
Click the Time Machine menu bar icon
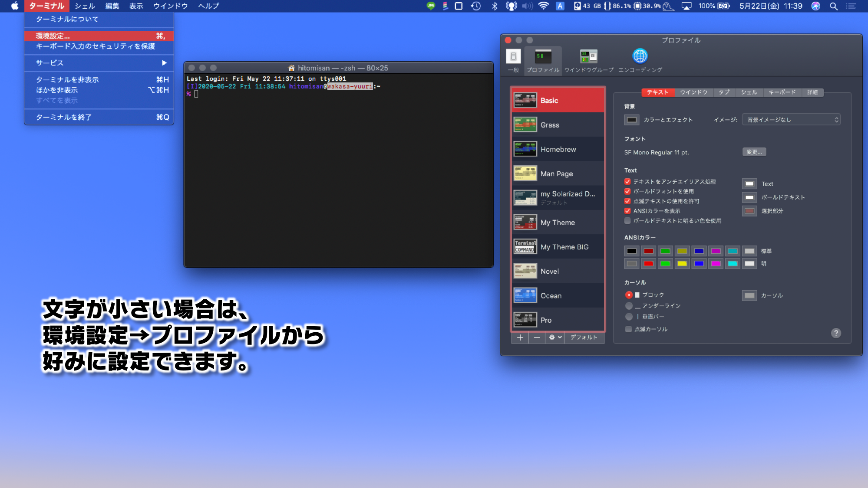(476, 6)
